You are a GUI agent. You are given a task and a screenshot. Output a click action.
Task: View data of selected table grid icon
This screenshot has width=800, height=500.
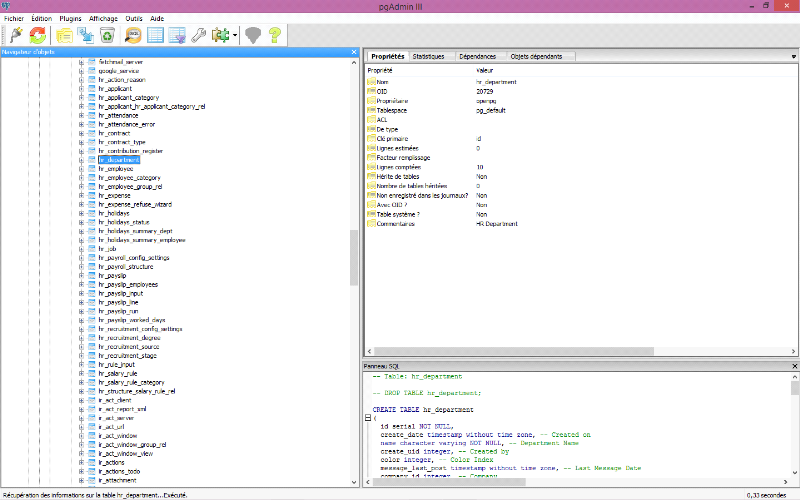pyautogui.click(x=155, y=35)
